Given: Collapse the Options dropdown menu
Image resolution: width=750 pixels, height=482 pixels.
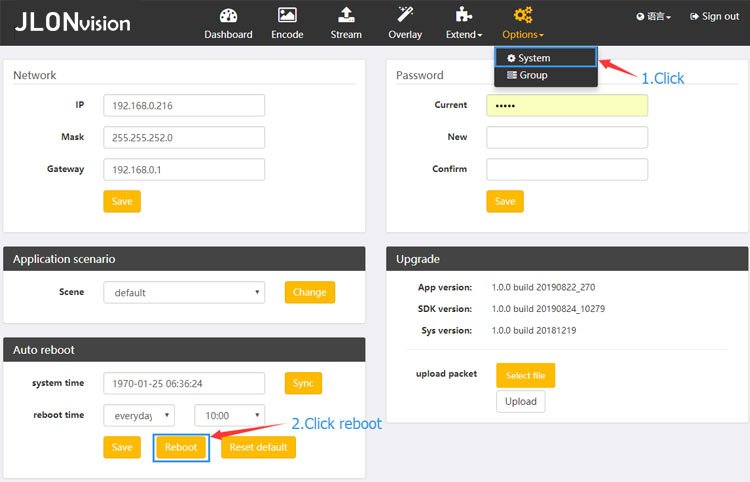Looking at the screenshot, I should (x=523, y=34).
